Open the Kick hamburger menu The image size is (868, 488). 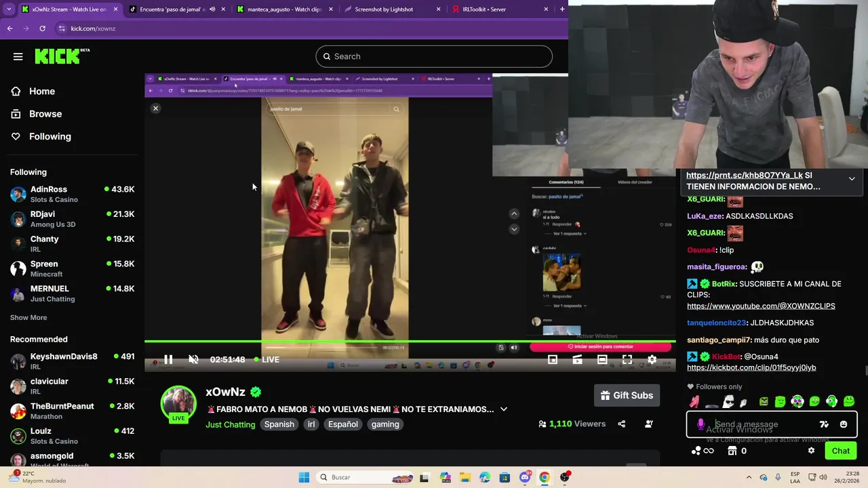(18, 56)
